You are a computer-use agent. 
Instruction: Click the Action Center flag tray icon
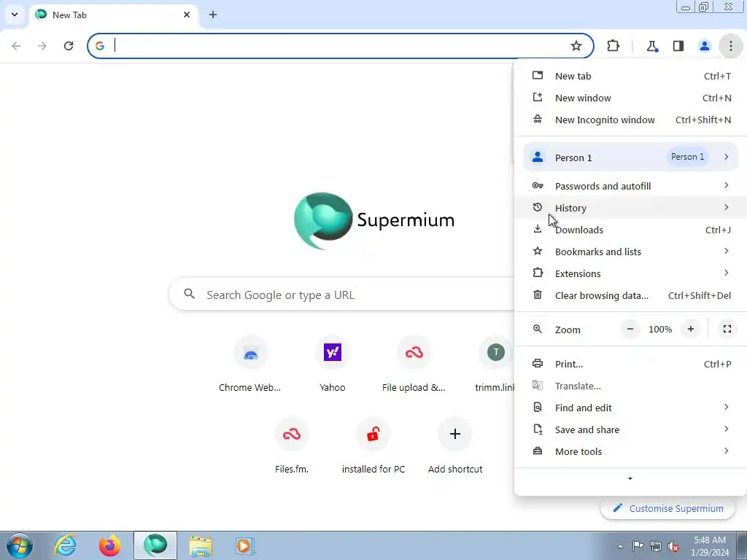point(638,546)
